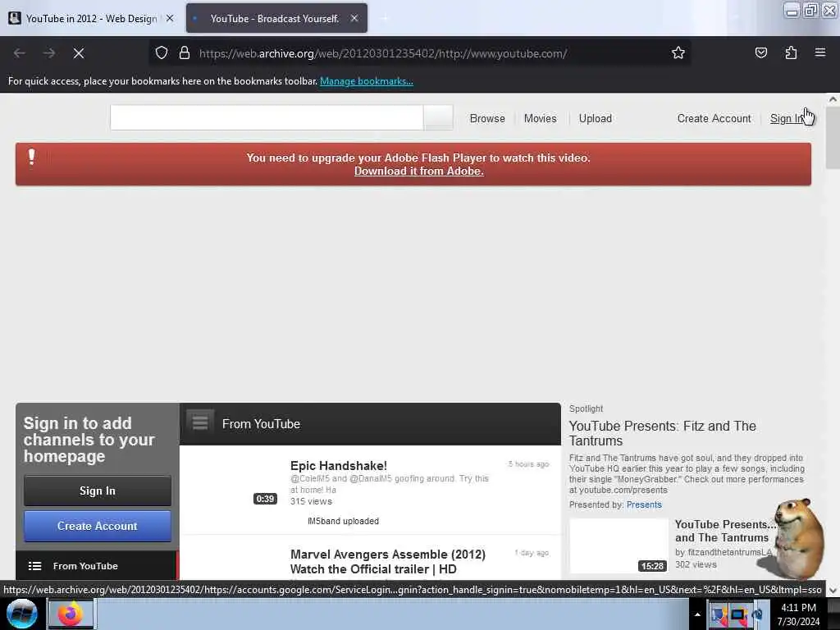Click the 315 views text

point(311,501)
